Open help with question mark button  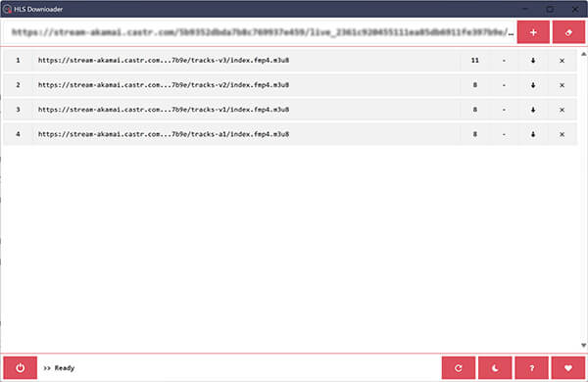pos(531,367)
